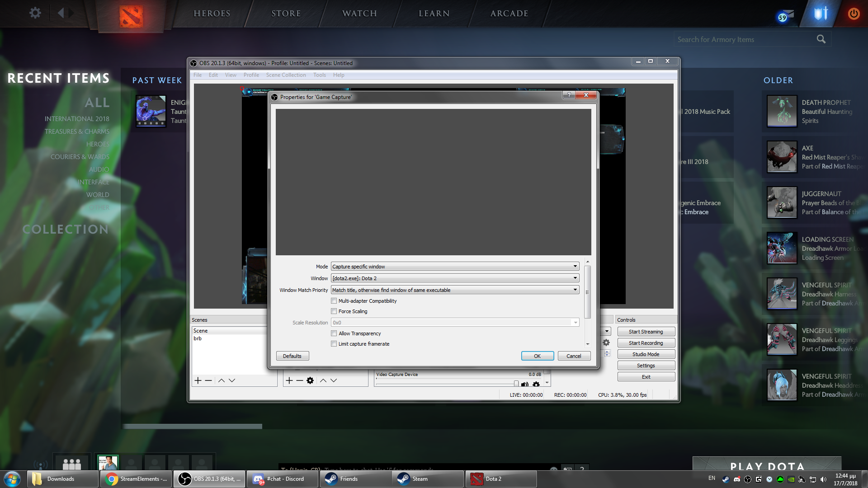The height and width of the screenshot is (488, 868).
Task: Remove selected scene with minus icon
Action: pyautogui.click(x=208, y=380)
